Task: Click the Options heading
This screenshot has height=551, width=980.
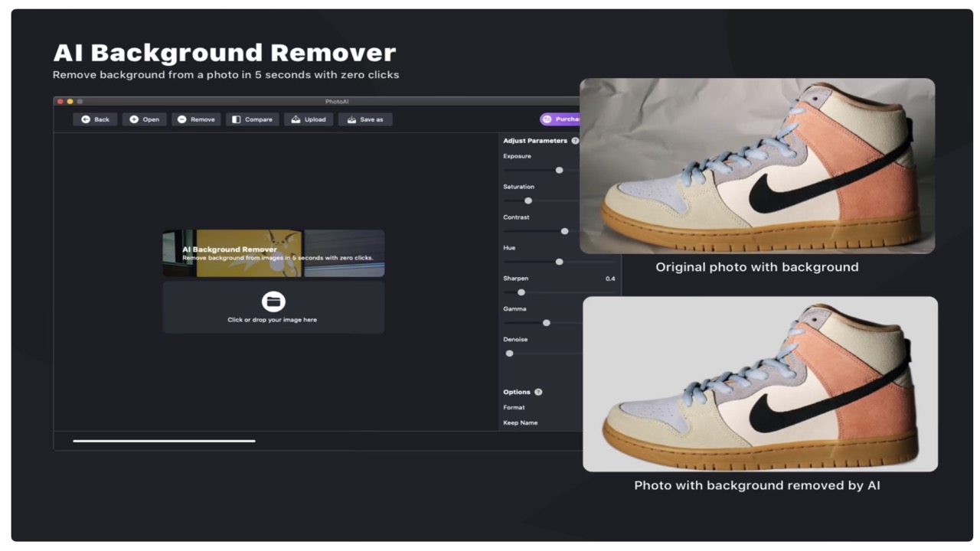Action: point(517,392)
